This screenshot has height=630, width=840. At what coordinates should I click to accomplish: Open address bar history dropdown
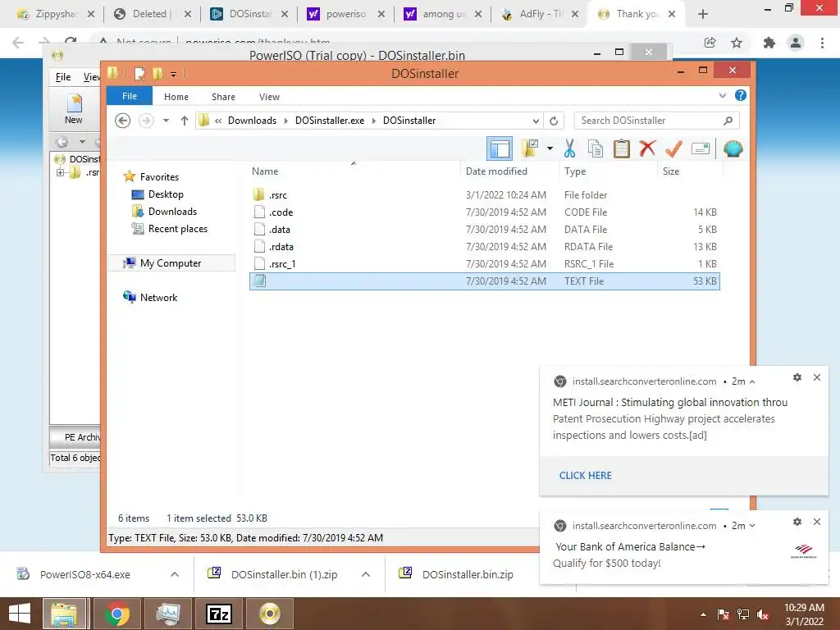coord(536,121)
